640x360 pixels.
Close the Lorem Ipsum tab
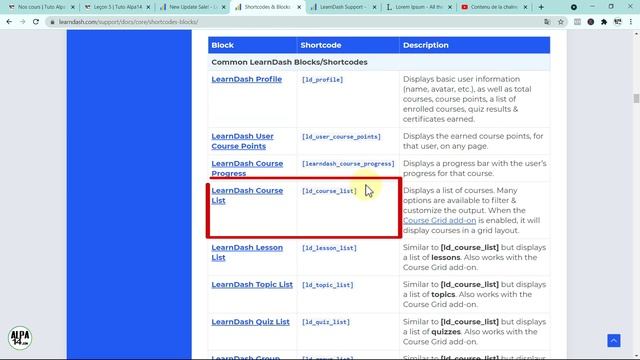pos(450,7)
